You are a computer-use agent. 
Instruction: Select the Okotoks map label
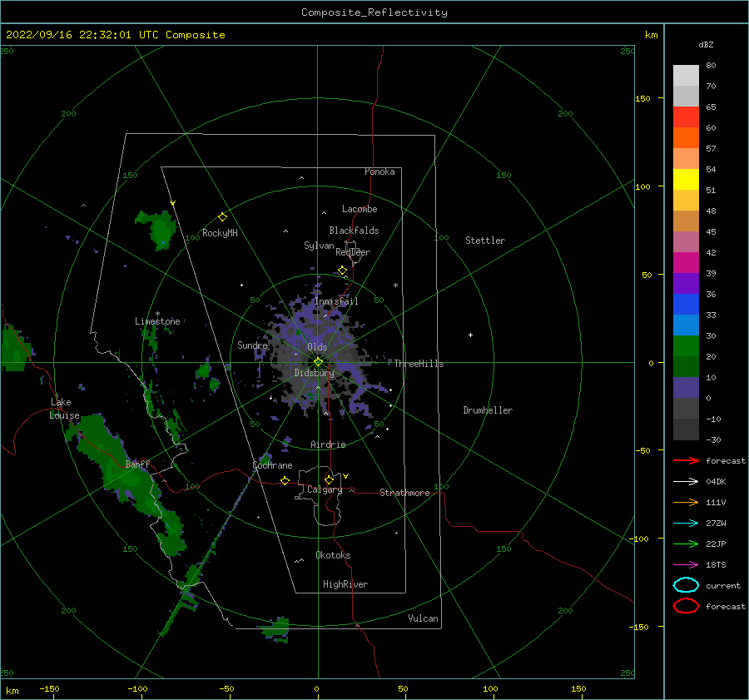333,555
